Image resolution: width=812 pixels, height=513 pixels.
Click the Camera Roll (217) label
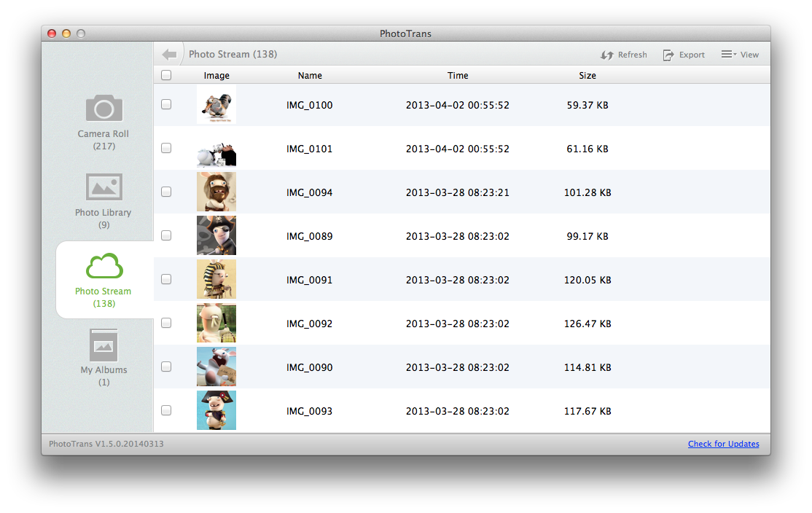click(x=104, y=140)
